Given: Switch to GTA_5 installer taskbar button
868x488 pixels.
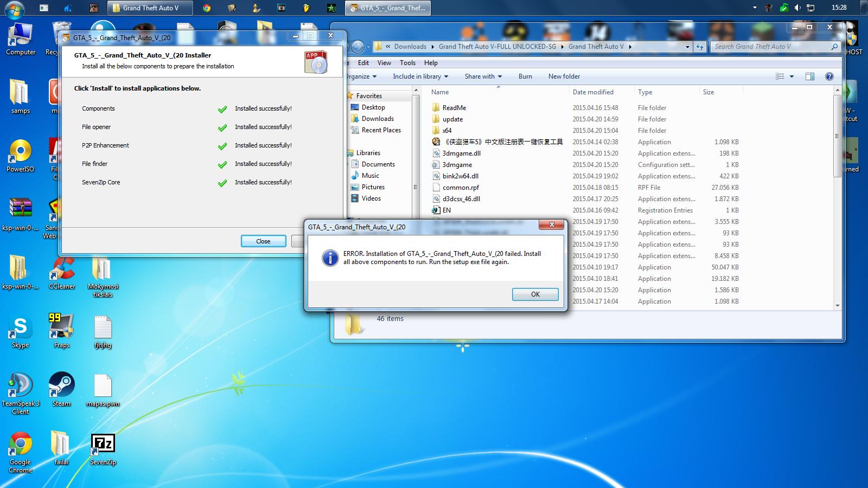Looking at the screenshot, I should (388, 8).
